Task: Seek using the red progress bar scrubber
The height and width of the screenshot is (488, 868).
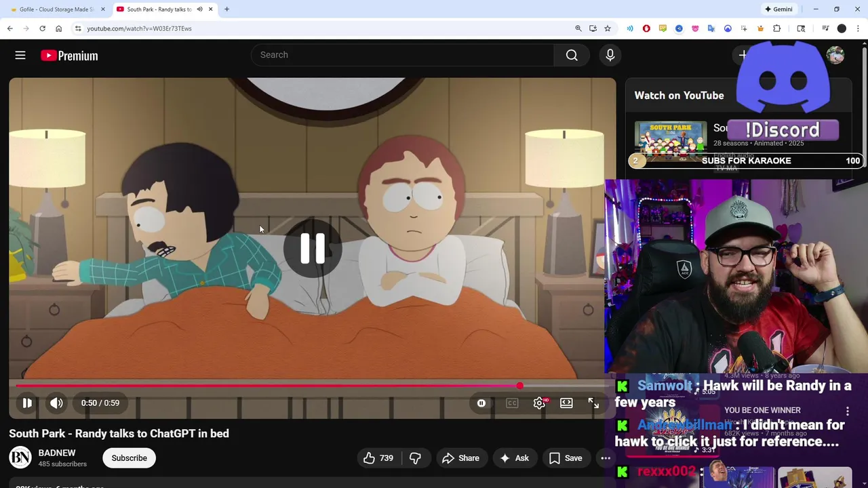Action: 519,386
